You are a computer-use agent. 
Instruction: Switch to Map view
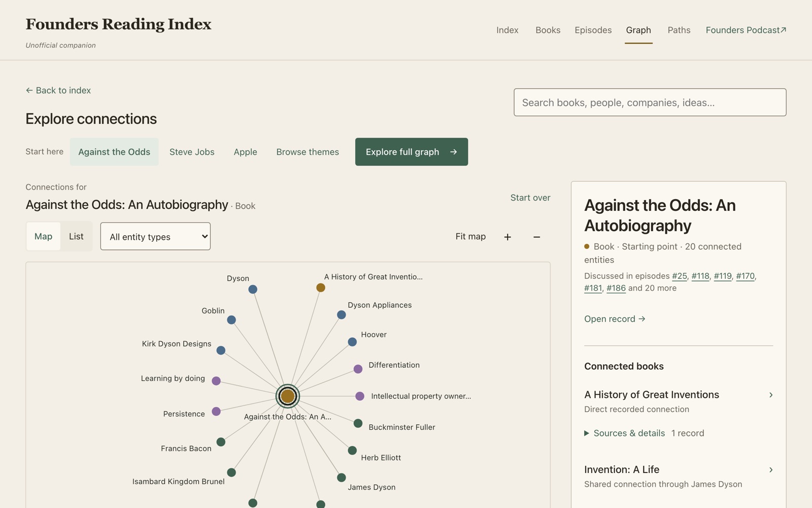pyautogui.click(x=44, y=236)
